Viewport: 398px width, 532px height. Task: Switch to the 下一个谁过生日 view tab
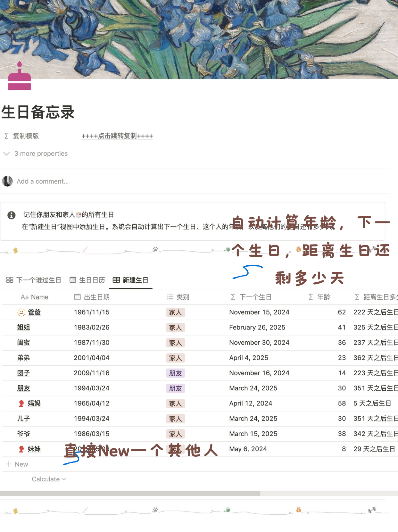point(34,280)
